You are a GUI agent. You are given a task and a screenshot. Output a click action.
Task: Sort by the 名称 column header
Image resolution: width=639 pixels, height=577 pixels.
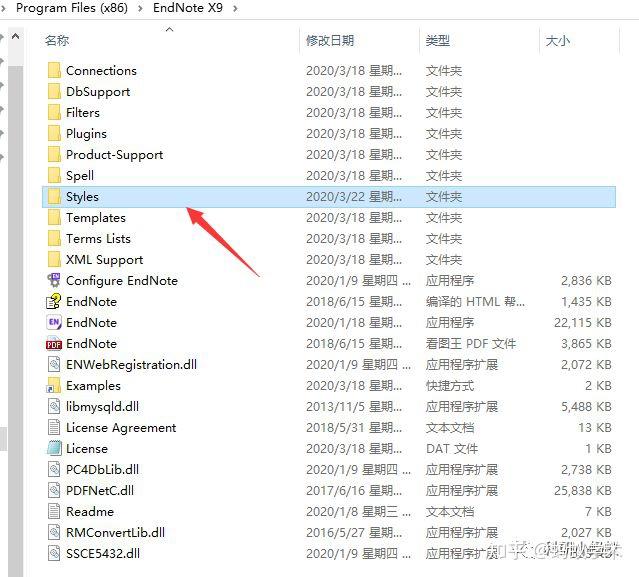tap(57, 40)
